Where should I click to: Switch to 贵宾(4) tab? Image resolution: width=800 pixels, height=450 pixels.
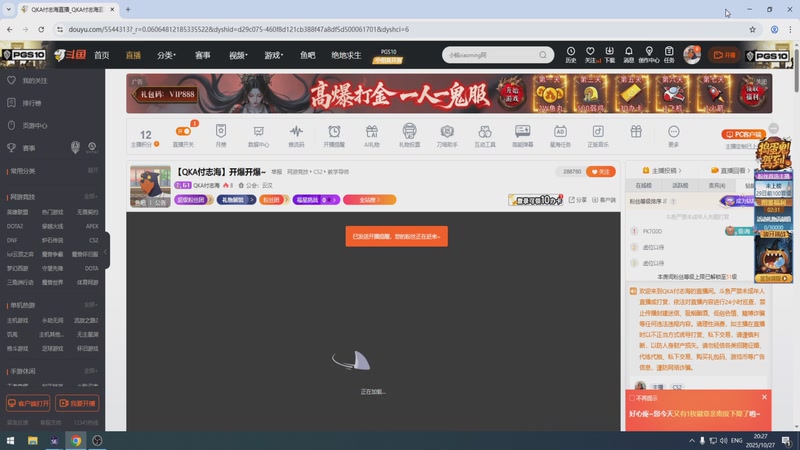[x=716, y=186]
